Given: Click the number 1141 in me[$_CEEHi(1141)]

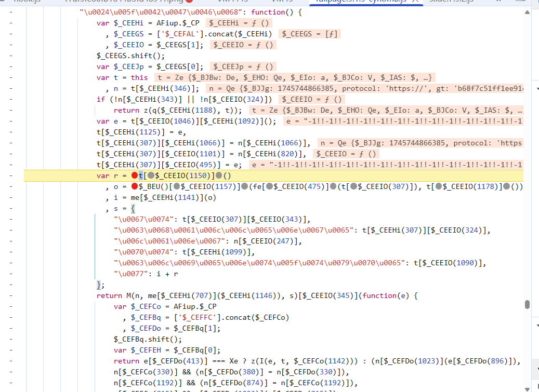Looking at the screenshot, I should [x=187, y=197].
